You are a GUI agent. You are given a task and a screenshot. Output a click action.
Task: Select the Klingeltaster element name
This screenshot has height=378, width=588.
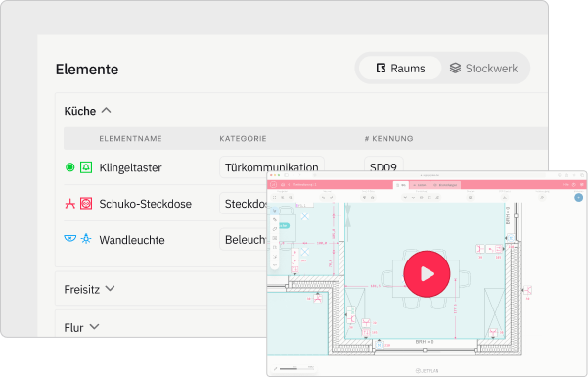point(130,167)
